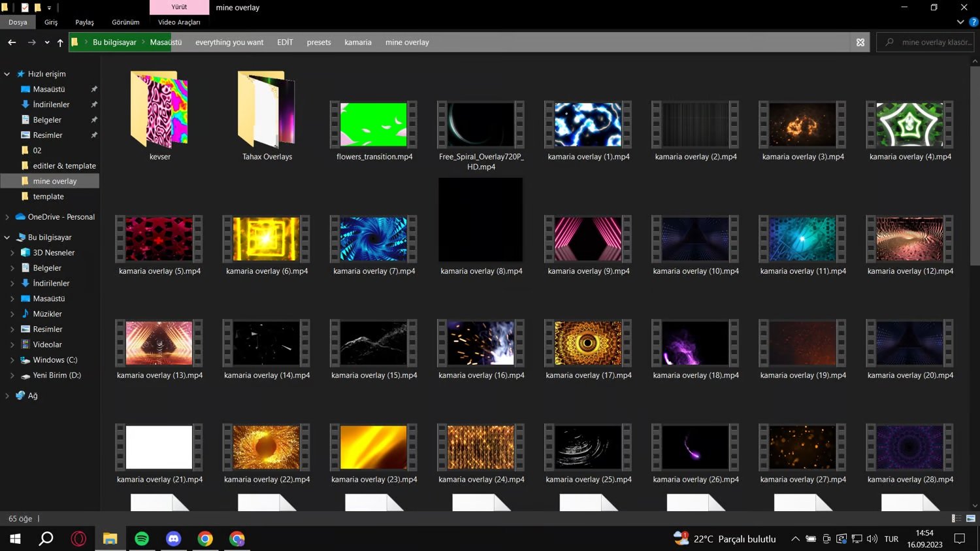Open Discord from taskbar
The width and height of the screenshot is (980, 551).
pos(173,539)
